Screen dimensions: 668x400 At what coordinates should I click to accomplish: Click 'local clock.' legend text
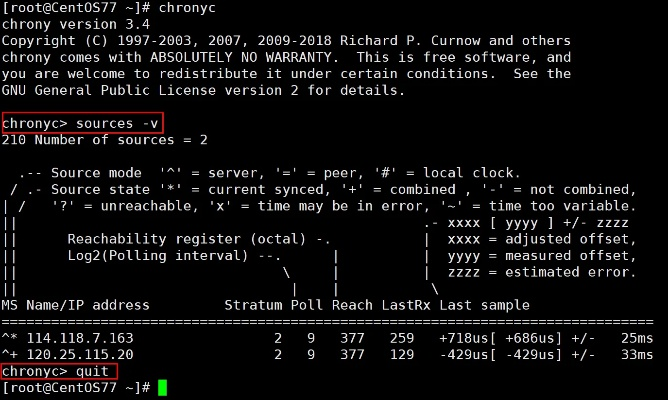[472, 173]
